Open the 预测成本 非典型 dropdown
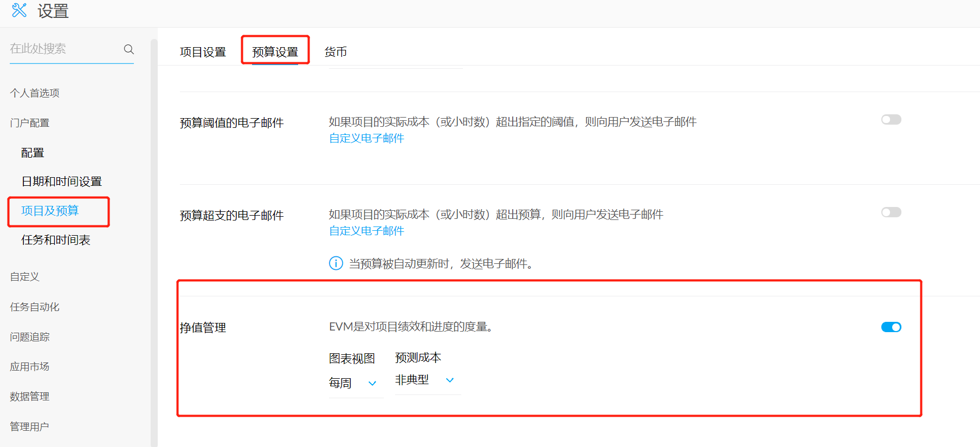The image size is (980, 447). coord(426,380)
